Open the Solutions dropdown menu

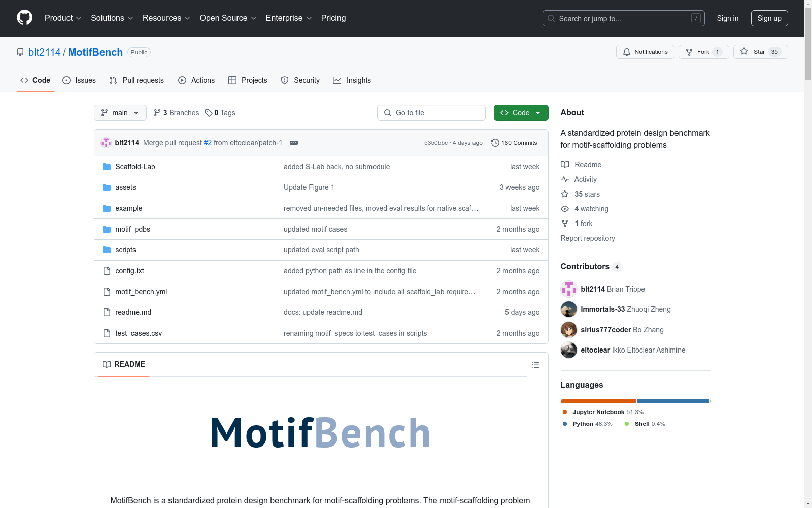pyautogui.click(x=112, y=18)
